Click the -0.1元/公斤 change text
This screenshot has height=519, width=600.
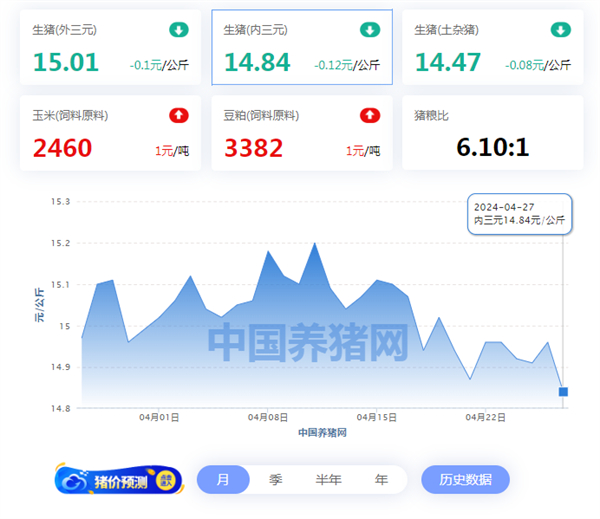point(159,65)
